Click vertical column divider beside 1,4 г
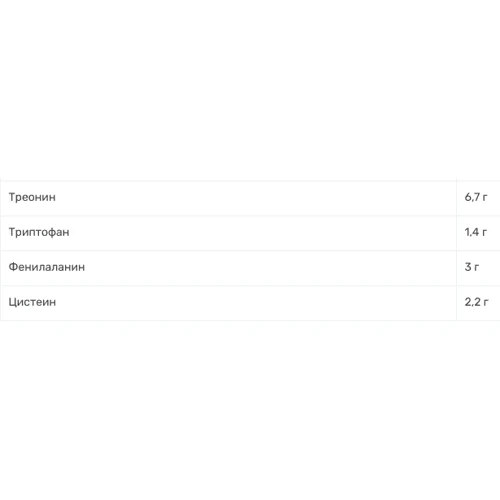The height and width of the screenshot is (500, 500). [x=456, y=233]
